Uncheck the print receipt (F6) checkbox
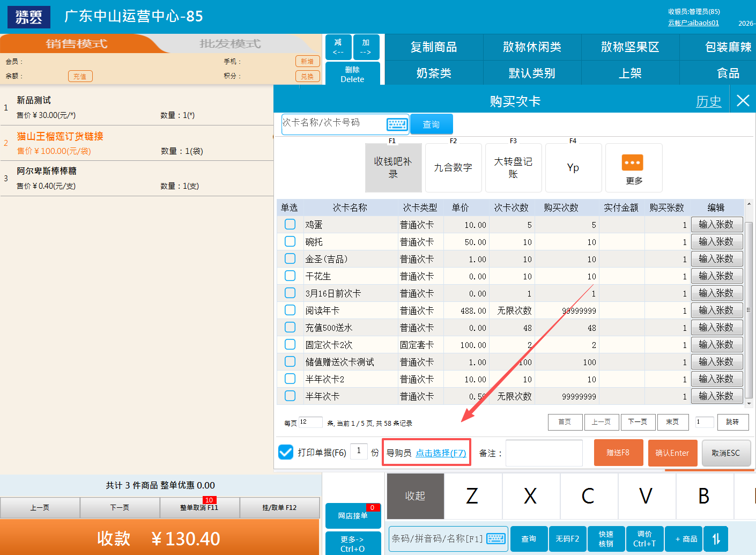This screenshot has height=555, width=756. (286, 453)
